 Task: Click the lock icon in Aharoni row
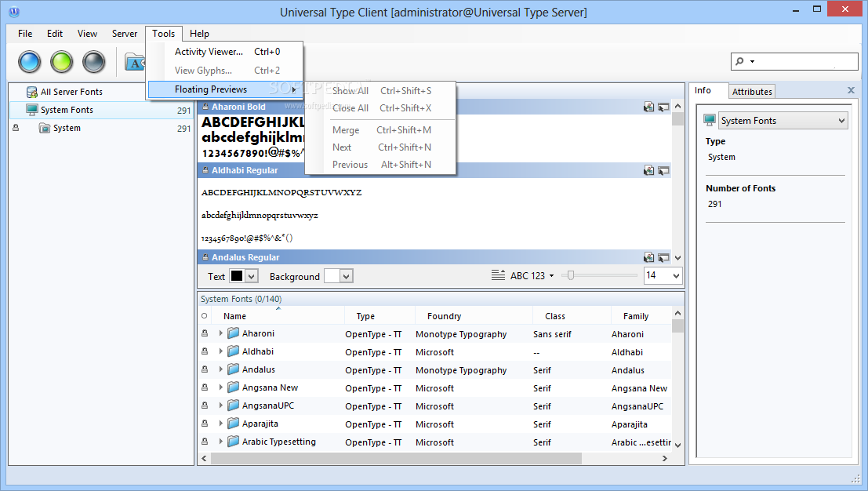(205, 333)
